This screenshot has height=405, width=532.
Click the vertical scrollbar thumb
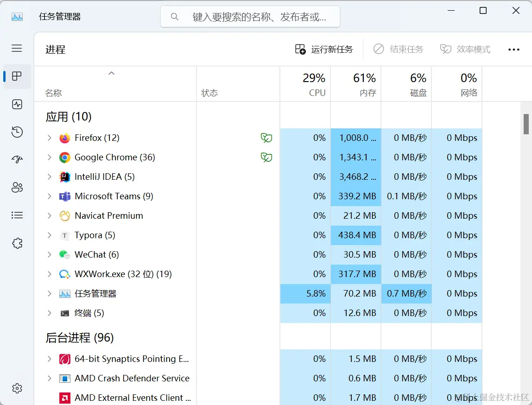526,124
